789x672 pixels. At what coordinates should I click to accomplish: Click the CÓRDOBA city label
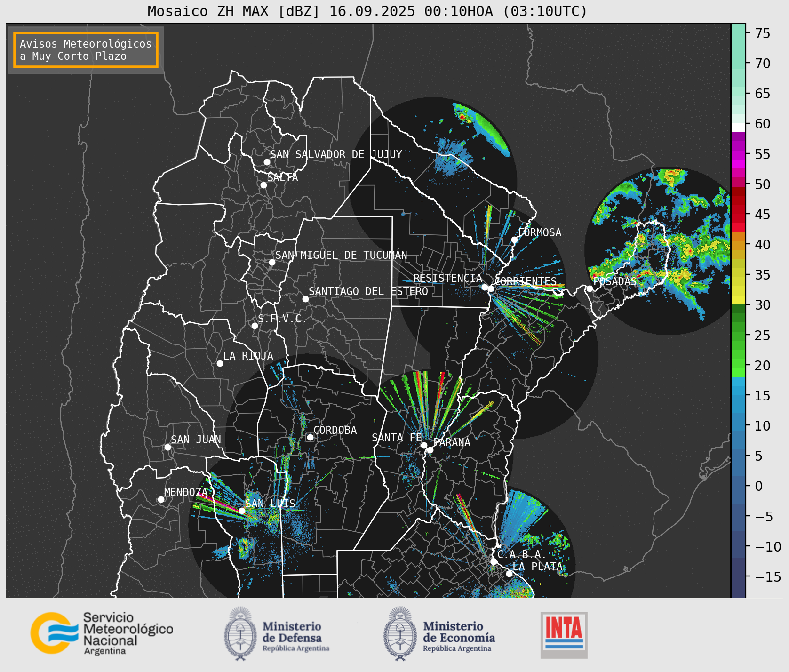coord(335,430)
